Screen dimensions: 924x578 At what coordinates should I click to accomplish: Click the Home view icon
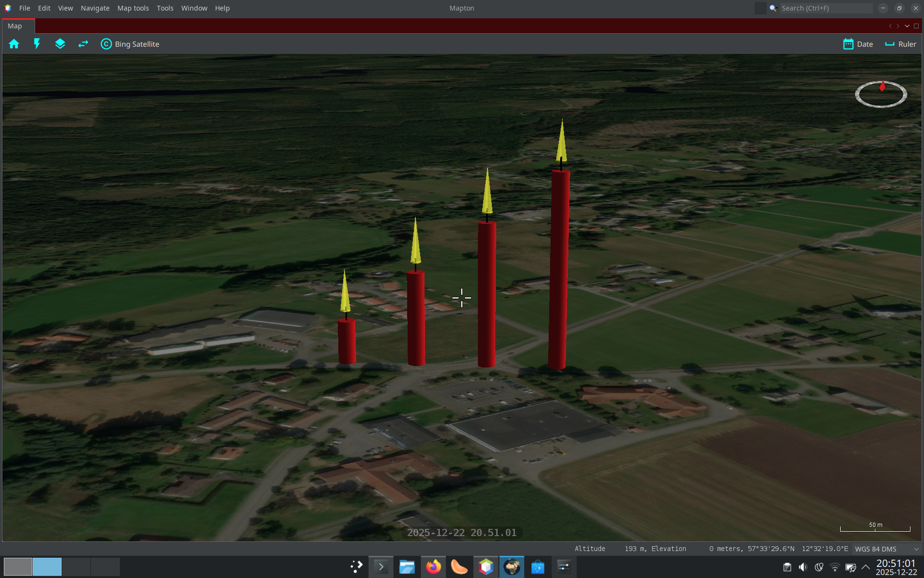(x=14, y=44)
